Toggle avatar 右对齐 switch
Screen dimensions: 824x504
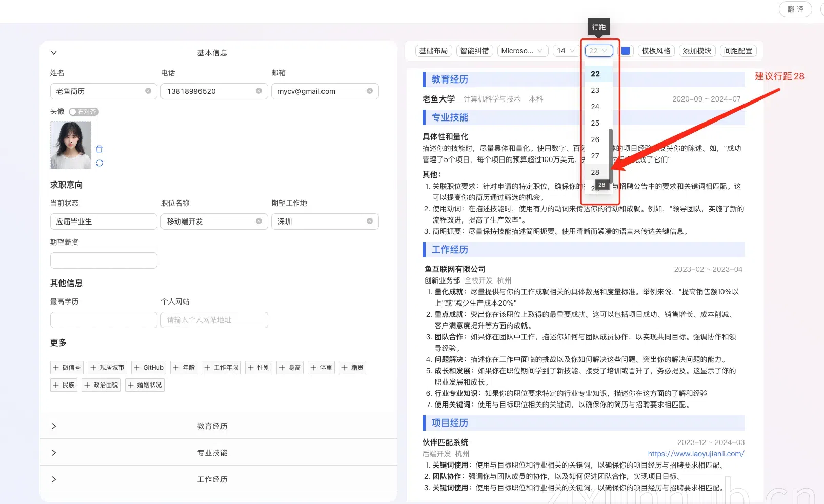pos(84,111)
